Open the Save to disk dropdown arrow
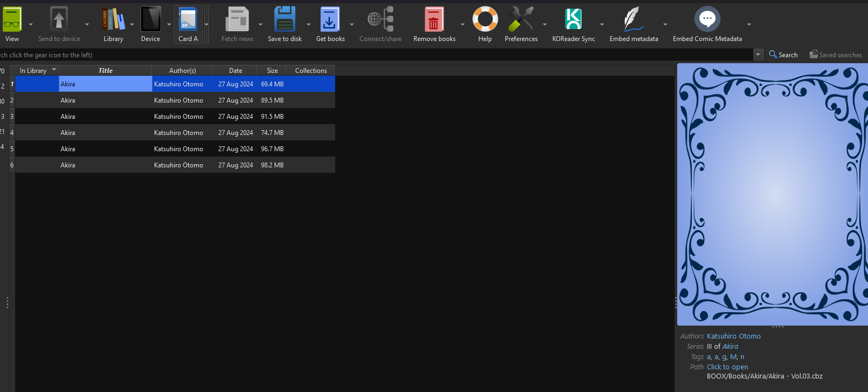 click(x=309, y=24)
